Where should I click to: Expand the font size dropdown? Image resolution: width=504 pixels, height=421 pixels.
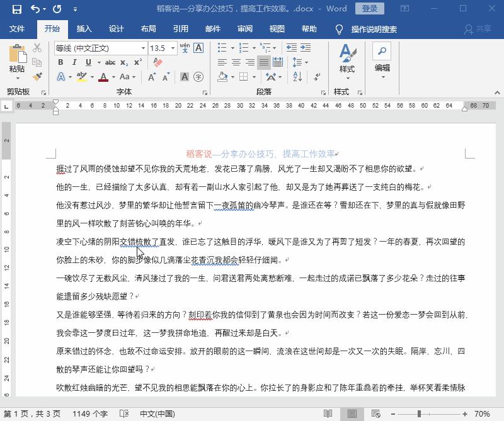(173, 48)
